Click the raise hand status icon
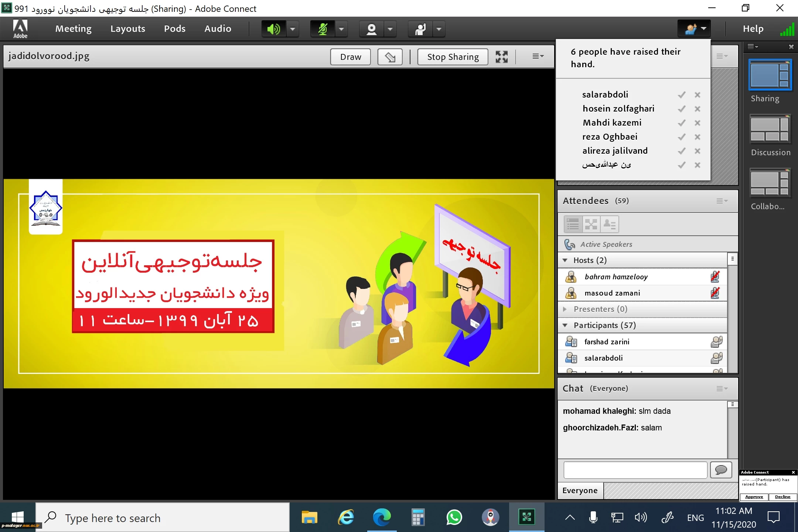The height and width of the screenshot is (532, 798). pos(420,29)
